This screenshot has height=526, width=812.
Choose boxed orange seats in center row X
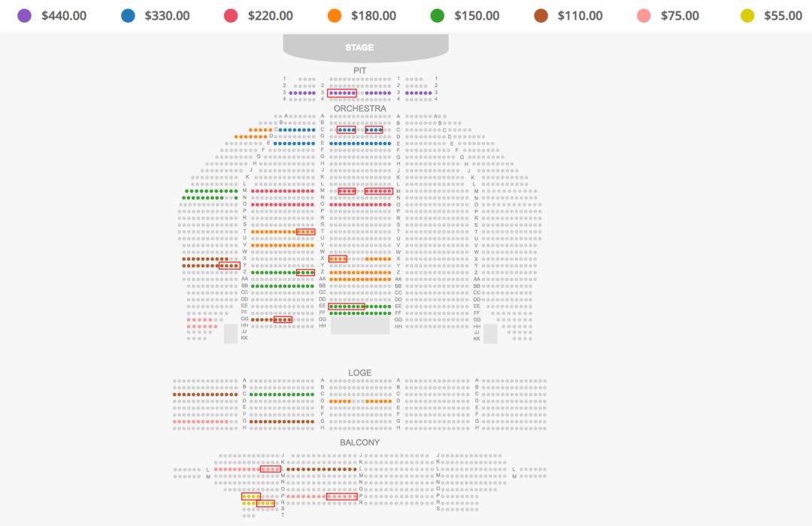point(338,258)
